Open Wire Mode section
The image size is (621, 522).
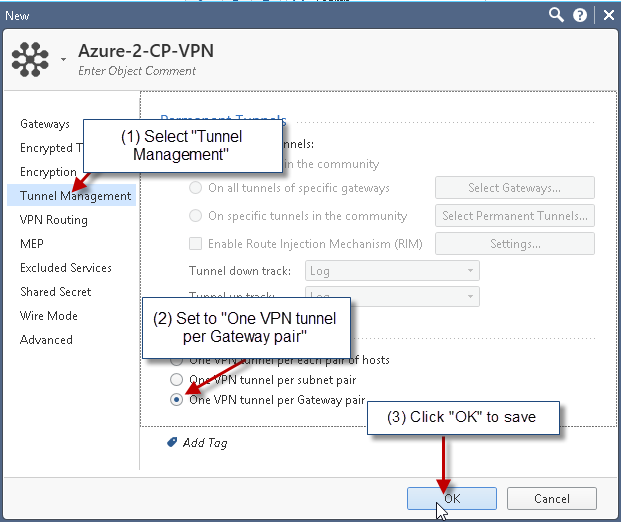point(49,316)
